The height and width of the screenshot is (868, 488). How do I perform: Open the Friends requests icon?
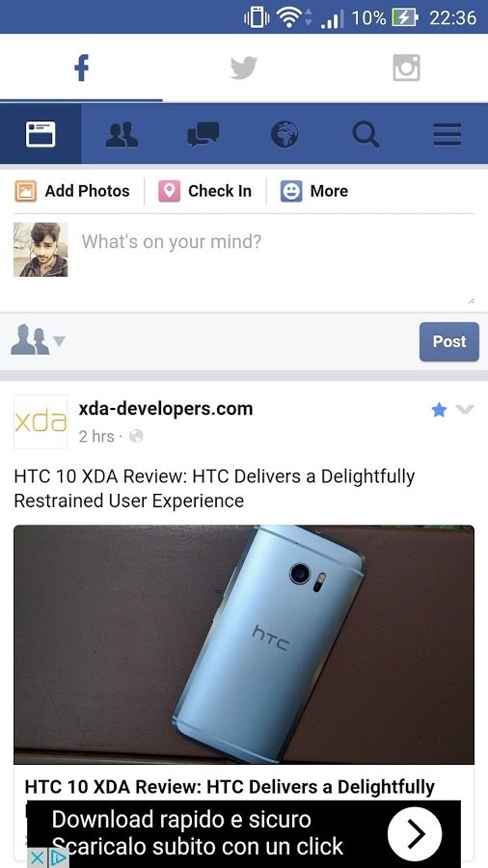[x=122, y=134]
